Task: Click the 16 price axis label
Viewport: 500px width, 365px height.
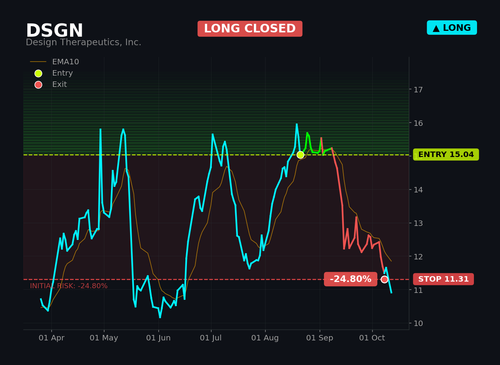Action: [x=418, y=123]
